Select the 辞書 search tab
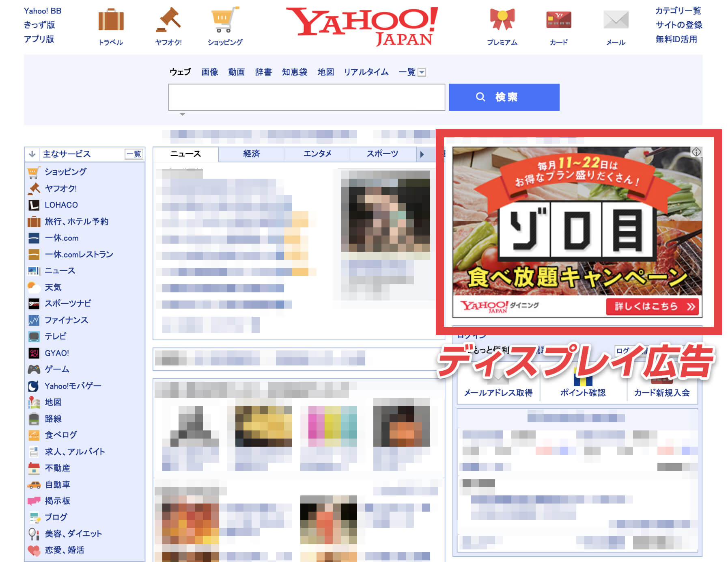 (263, 72)
